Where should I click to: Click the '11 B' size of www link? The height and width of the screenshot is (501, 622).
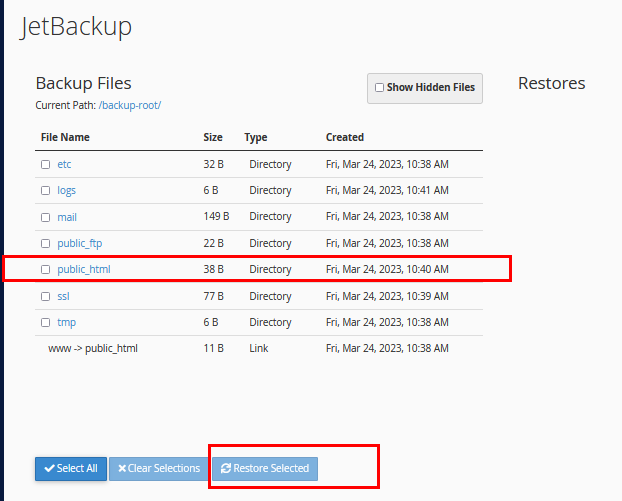click(213, 348)
